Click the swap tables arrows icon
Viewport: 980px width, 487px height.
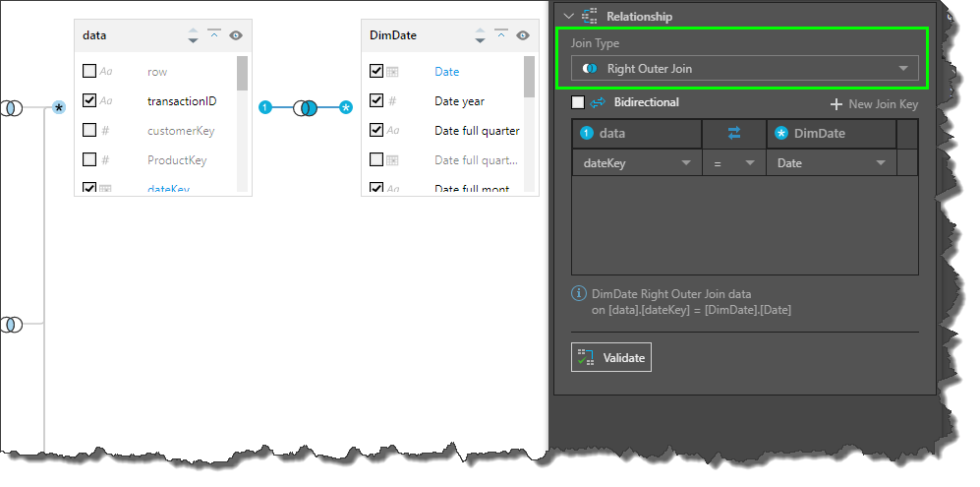pos(734,134)
